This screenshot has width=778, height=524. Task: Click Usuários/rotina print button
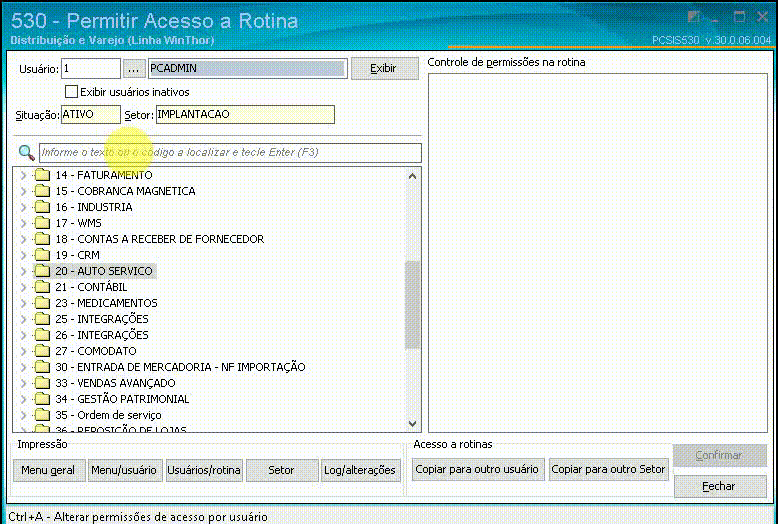204,470
